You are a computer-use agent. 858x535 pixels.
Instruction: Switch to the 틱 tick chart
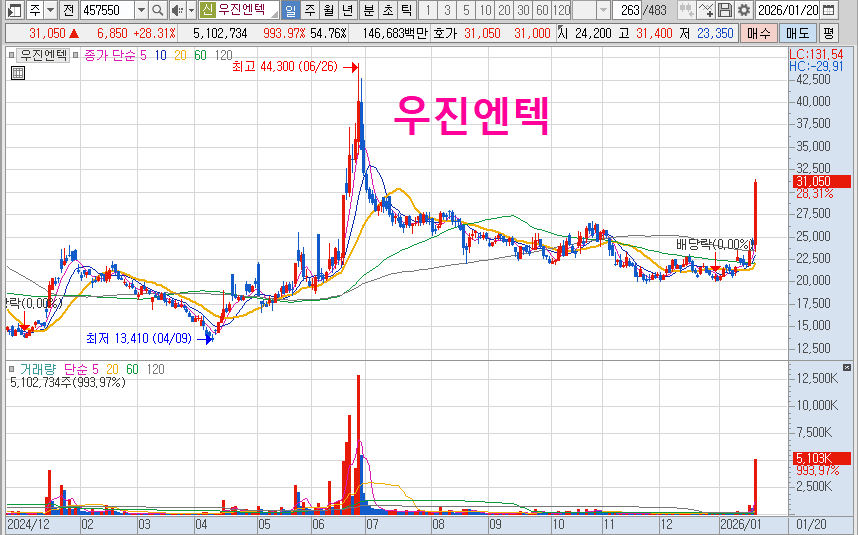pos(406,10)
